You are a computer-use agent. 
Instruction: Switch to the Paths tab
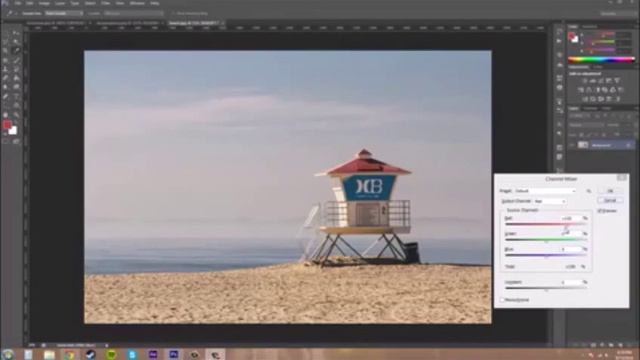[x=607, y=109]
